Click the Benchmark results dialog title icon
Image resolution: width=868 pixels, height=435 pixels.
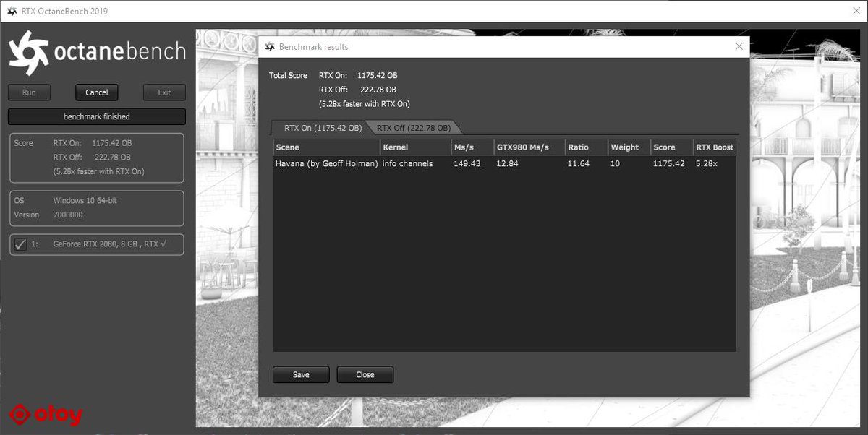coord(271,47)
